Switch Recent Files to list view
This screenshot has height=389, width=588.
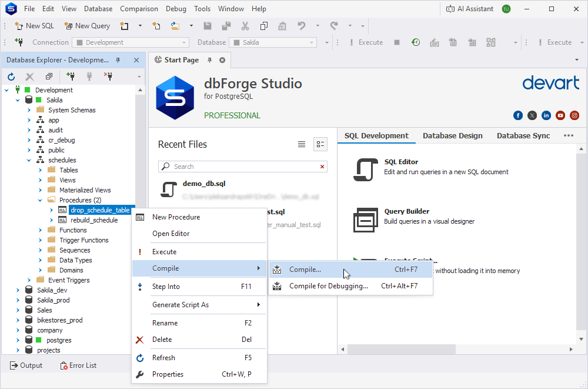(x=302, y=144)
